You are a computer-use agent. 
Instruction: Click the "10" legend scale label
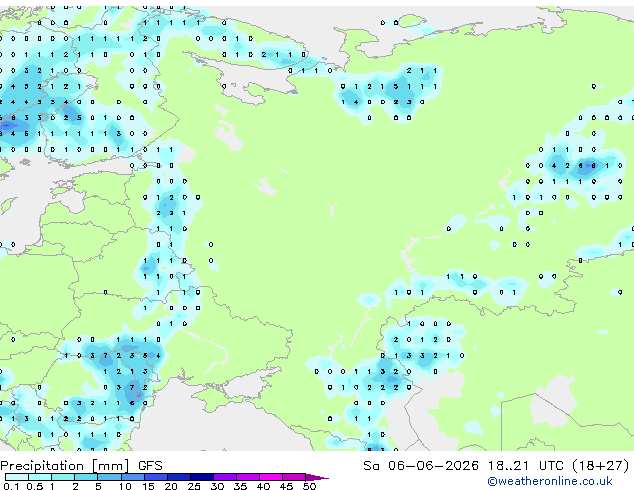pyautogui.click(x=125, y=486)
